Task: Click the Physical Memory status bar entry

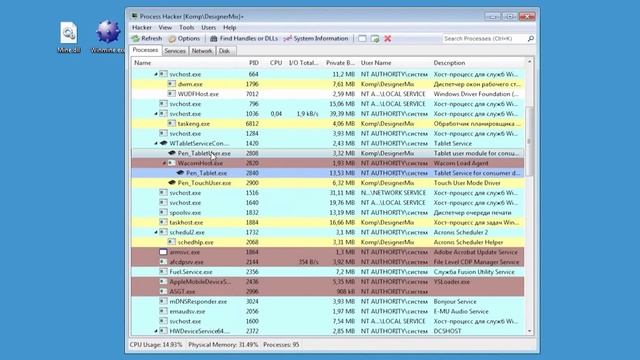Action: coord(223,345)
